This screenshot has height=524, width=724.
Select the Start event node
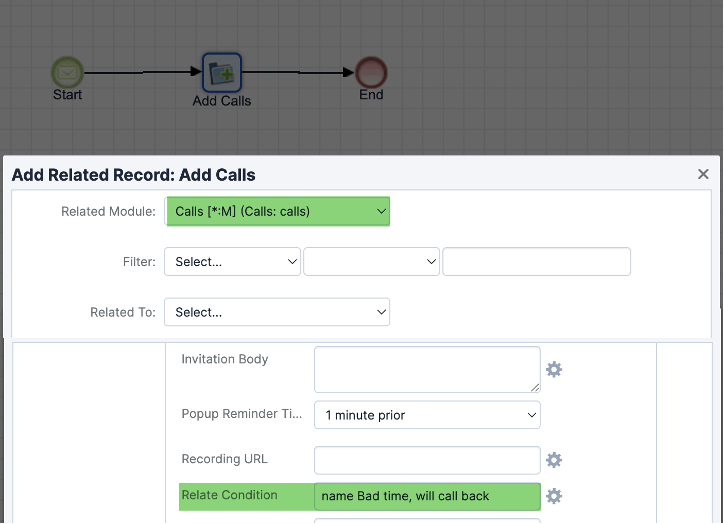point(67,72)
